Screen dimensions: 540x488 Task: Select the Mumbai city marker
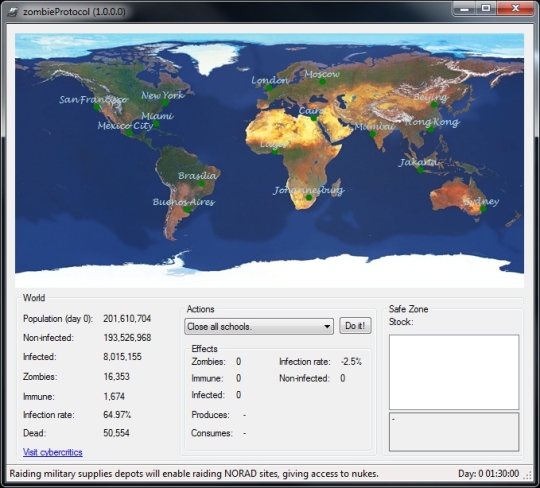[373, 134]
